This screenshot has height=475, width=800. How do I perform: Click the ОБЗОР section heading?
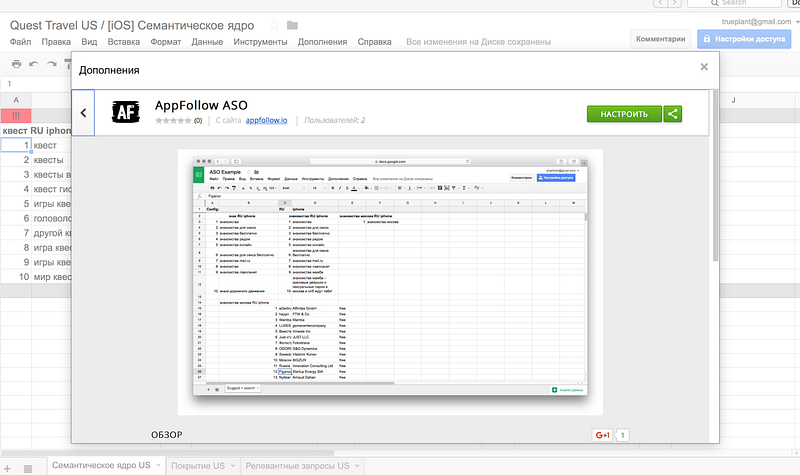tap(166, 435)
